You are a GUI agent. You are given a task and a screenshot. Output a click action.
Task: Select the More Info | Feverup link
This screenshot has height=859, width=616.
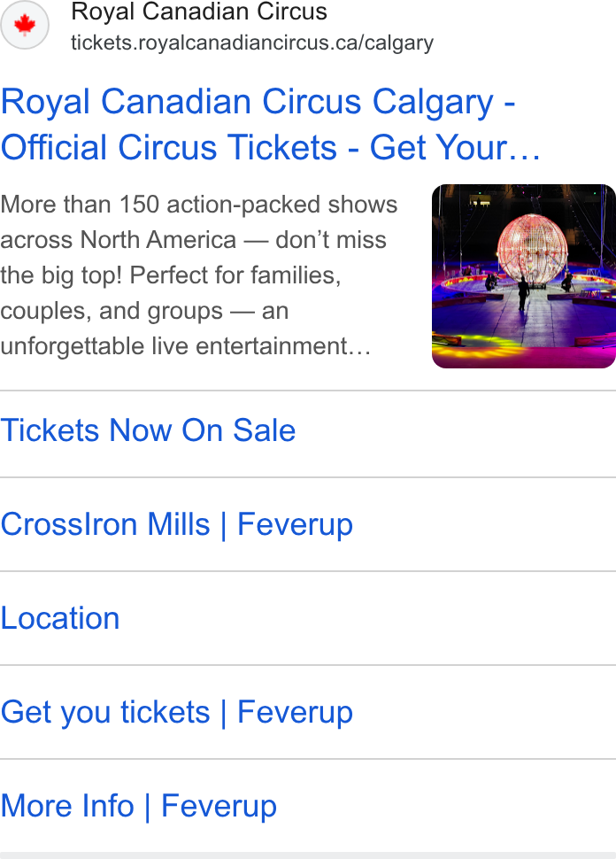139,806
